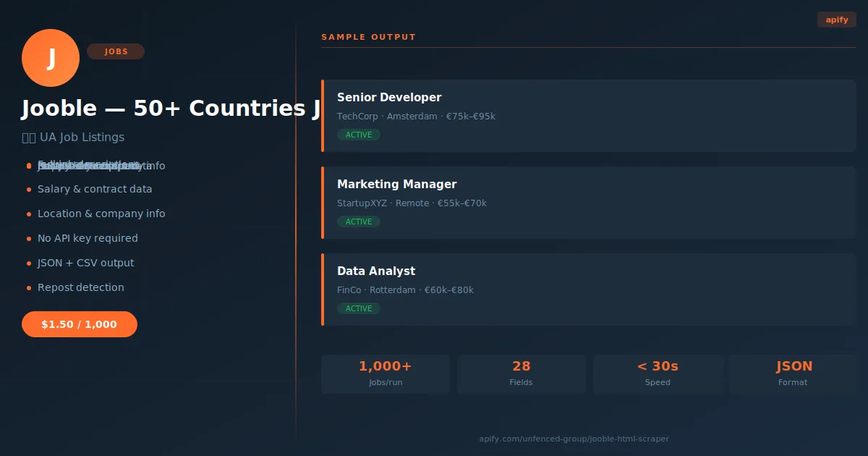Click the SAMPLE OUTPUT heading
The image size is (868, 456).
point(368,37)
